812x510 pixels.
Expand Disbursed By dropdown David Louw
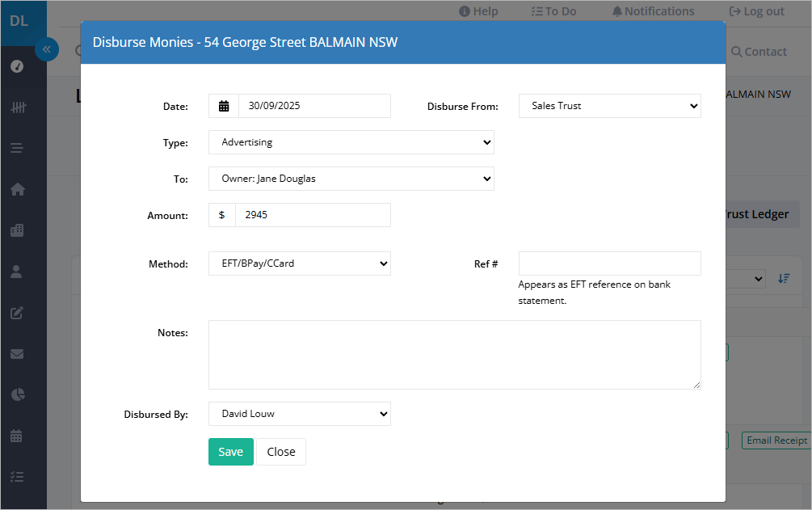click(299, 414)
